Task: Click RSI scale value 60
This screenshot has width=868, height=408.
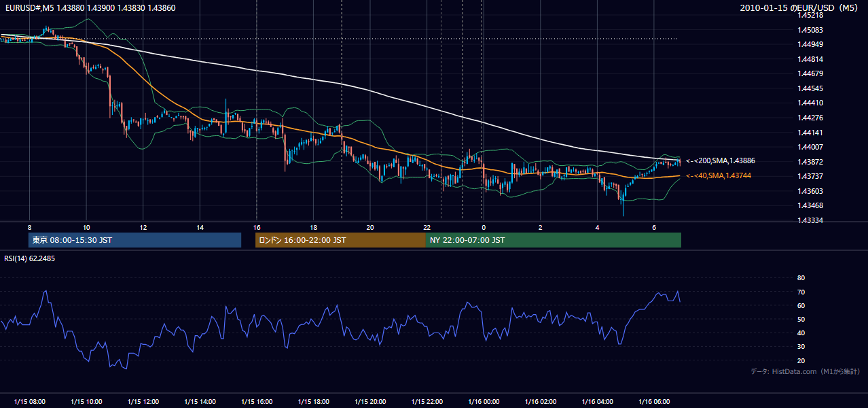Action: click(x=801, y=305)
